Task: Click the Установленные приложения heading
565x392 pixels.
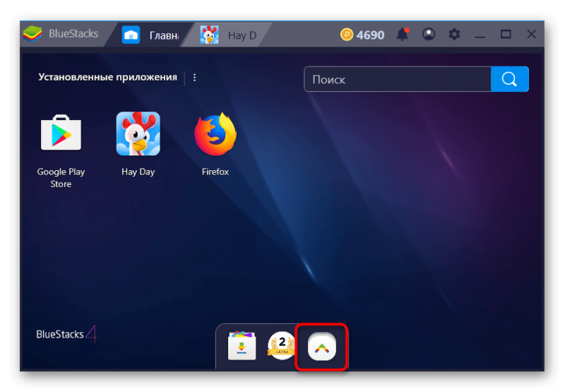Action: (108, 77)
